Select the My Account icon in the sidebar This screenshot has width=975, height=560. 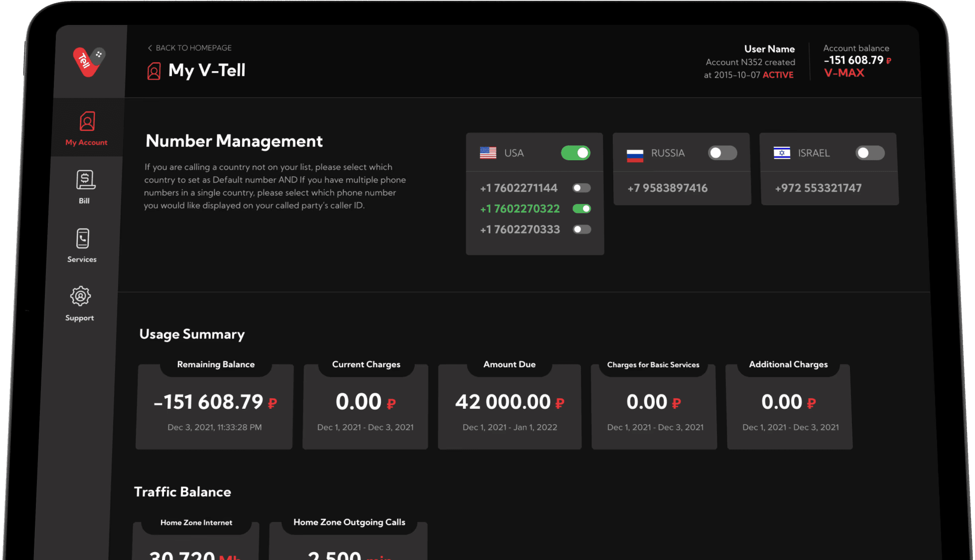tap(87, 121)
